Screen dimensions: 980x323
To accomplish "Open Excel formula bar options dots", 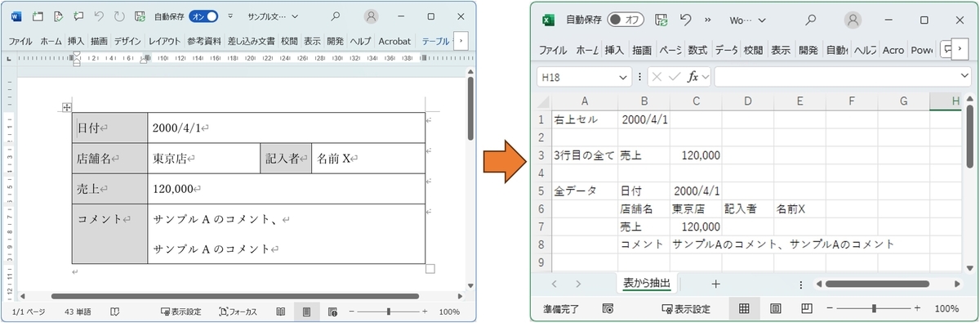I will (639, 76).
